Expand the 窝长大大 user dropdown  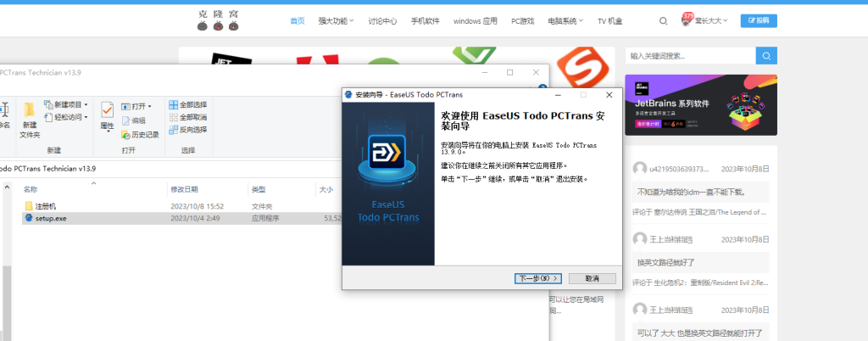pos(711,21)
